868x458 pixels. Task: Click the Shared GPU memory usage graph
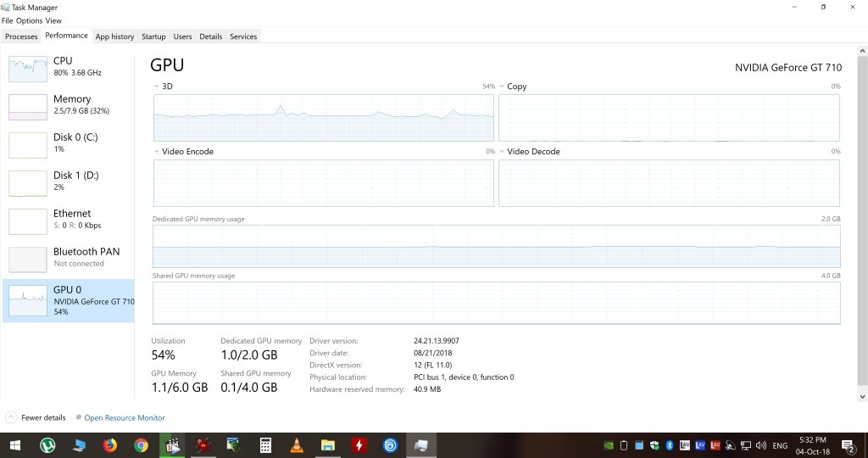point(497,303)
